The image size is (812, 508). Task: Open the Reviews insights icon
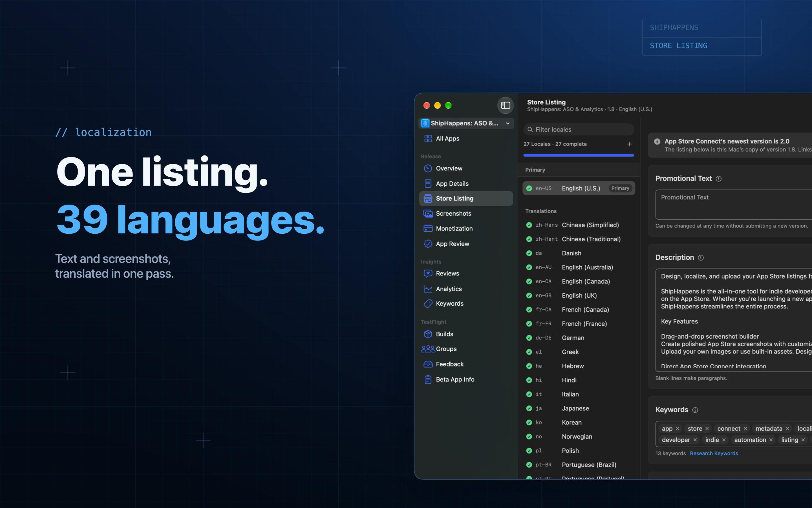click(428, 273)
